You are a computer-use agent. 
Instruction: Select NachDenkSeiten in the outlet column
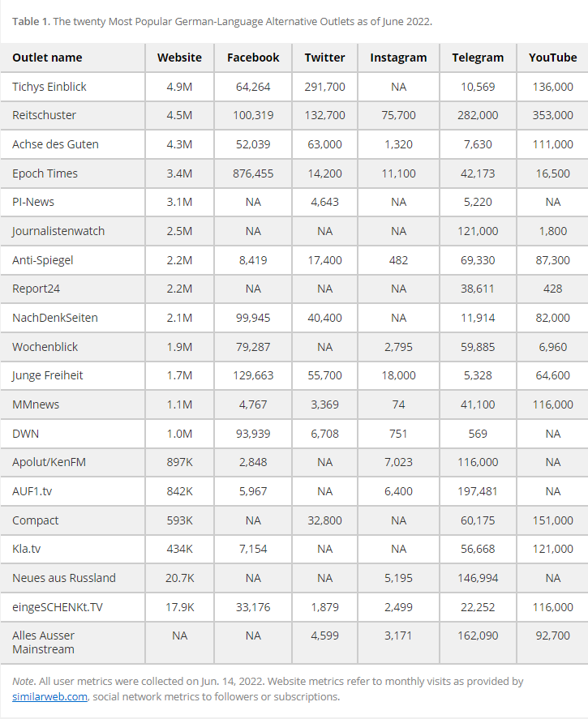click(55, 318)
